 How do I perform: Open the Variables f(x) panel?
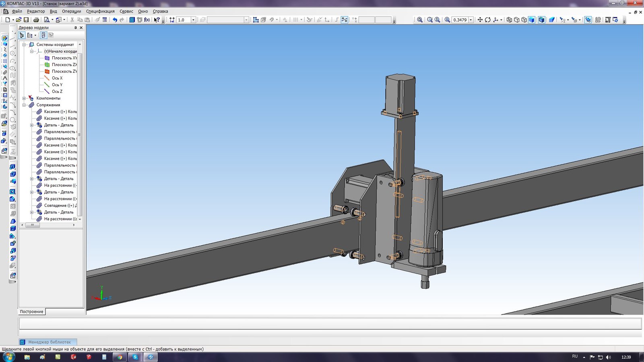147,20
